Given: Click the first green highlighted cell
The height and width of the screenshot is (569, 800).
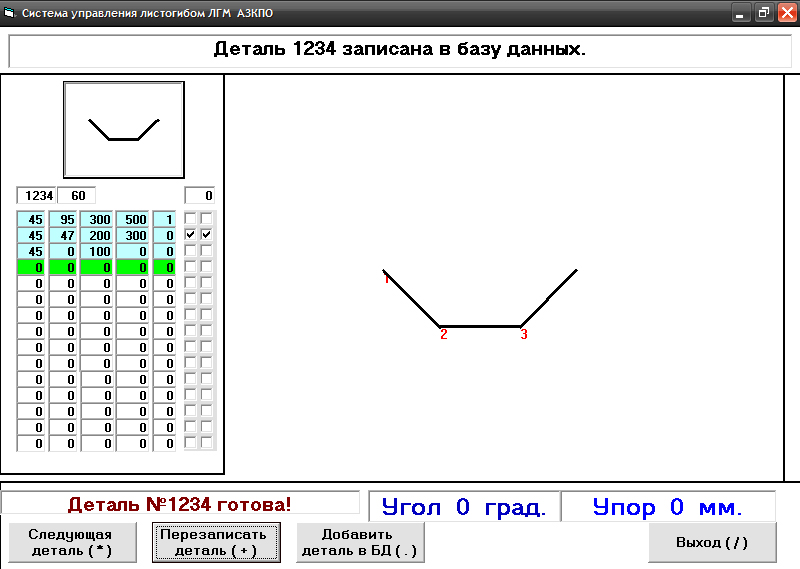Looking at the screenshot, I should click(31, 267).
